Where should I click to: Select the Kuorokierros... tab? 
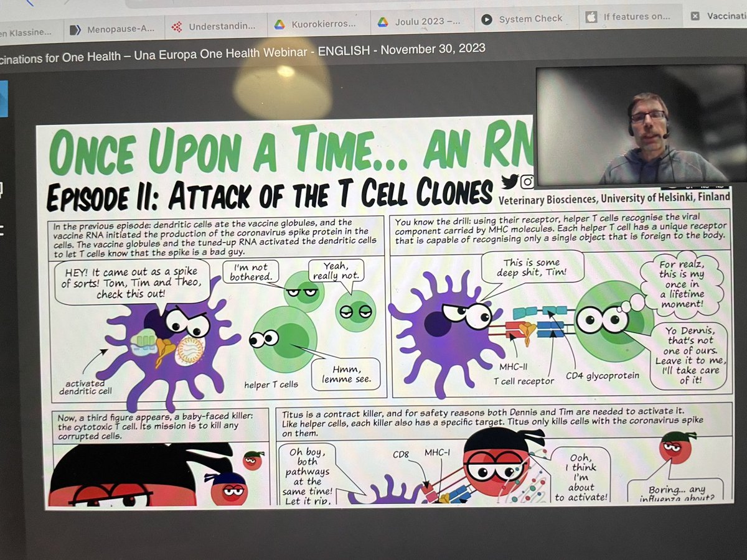pos(317,24)
